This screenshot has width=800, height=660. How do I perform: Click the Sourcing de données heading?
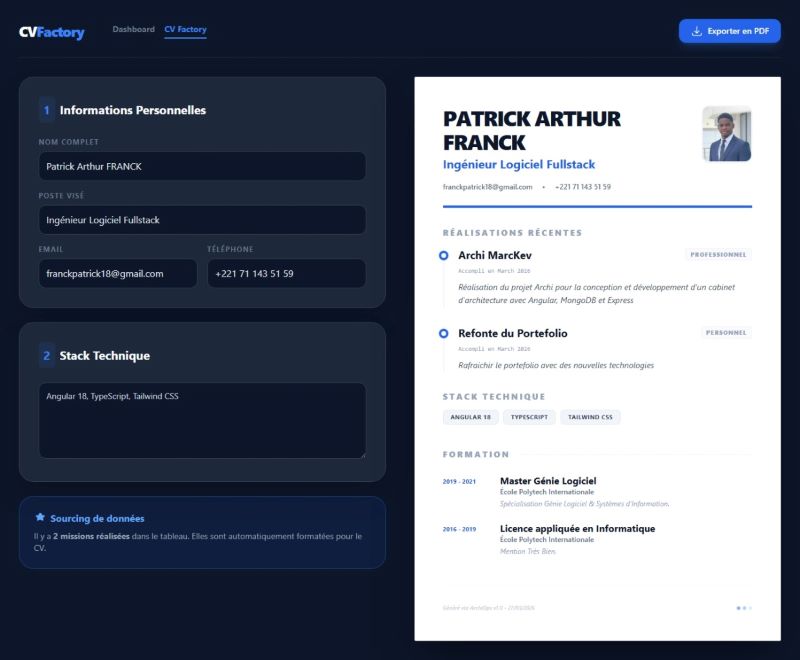click(x=97, y=518)
